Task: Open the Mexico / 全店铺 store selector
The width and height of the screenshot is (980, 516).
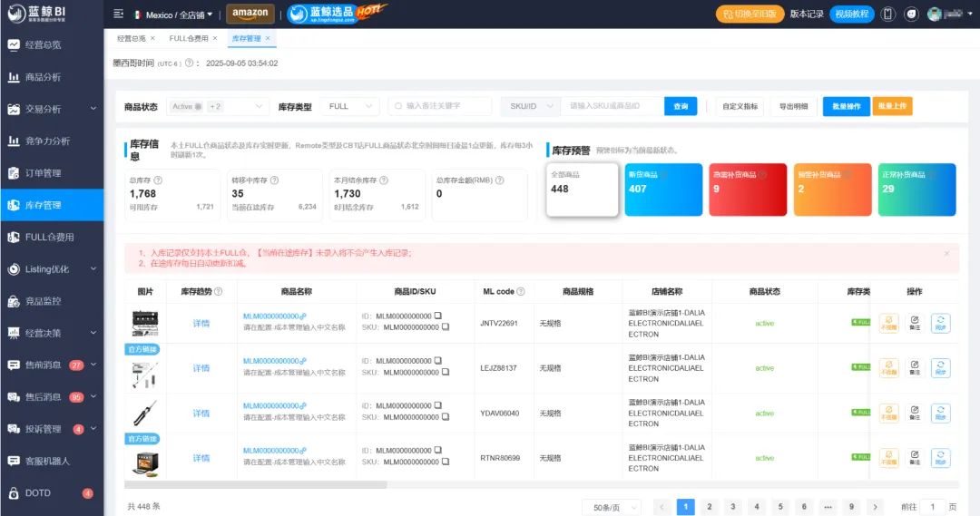Action: click(173, 15)
